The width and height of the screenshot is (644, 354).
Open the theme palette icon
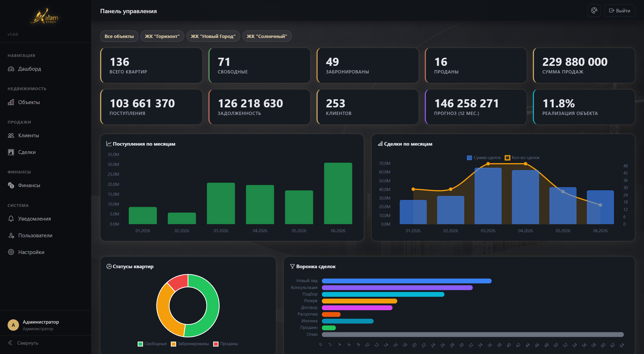click(594, 11)
